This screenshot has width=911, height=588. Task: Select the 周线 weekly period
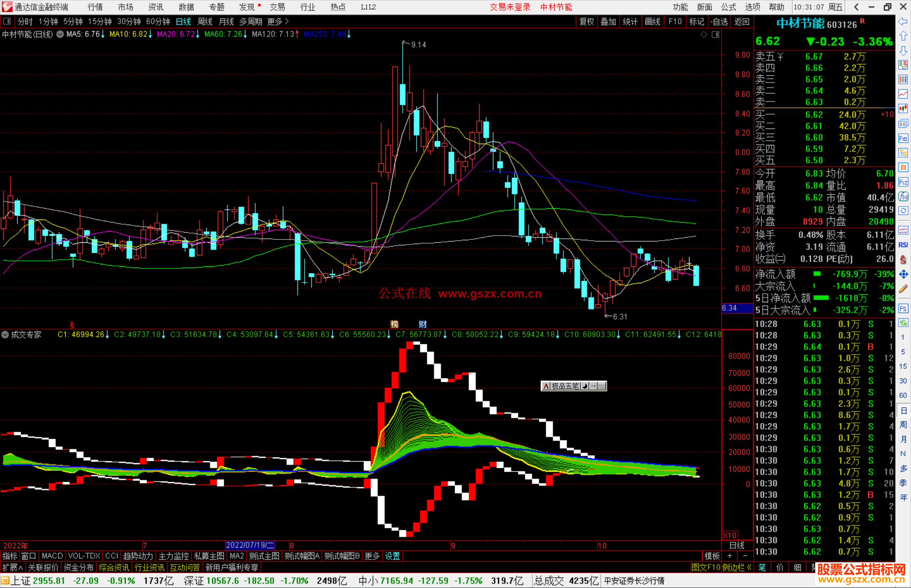pyautogui.click(x=205, y=21)
